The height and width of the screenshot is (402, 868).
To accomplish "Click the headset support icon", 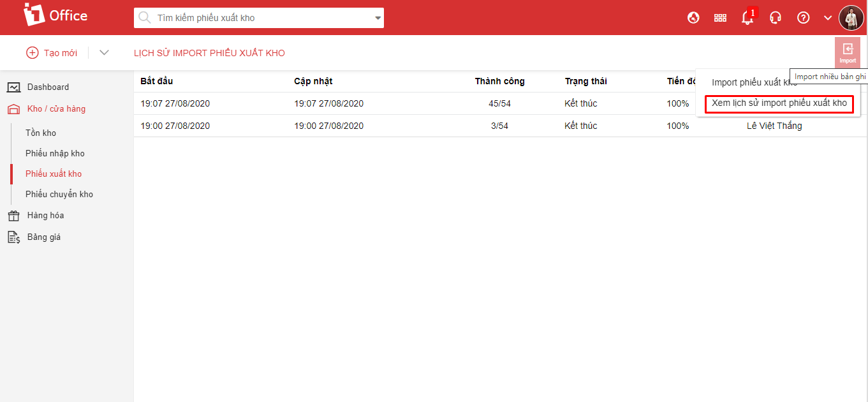I will click(776, 18).
